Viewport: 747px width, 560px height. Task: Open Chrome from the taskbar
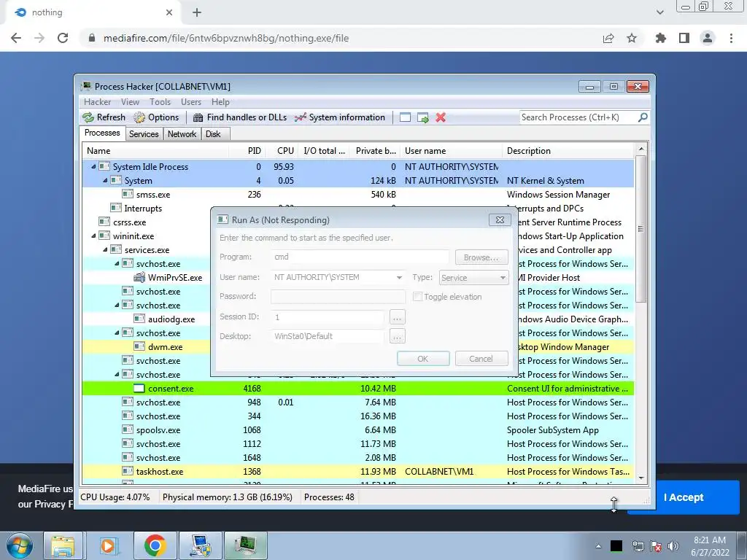[155, 545]
